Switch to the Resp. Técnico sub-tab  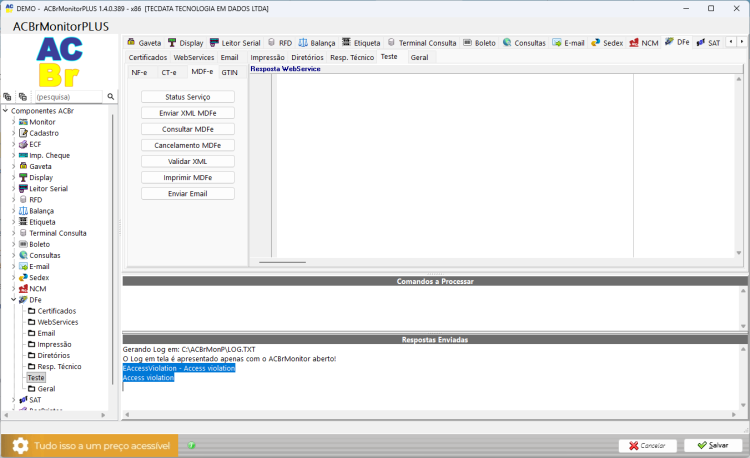pos(352,57)
